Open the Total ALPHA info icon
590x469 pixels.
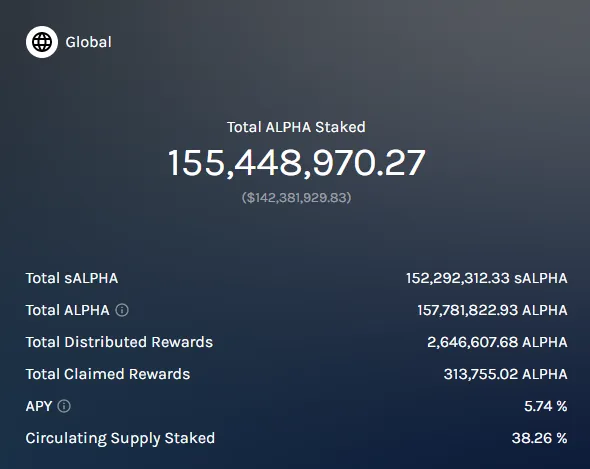pos(122,311)
